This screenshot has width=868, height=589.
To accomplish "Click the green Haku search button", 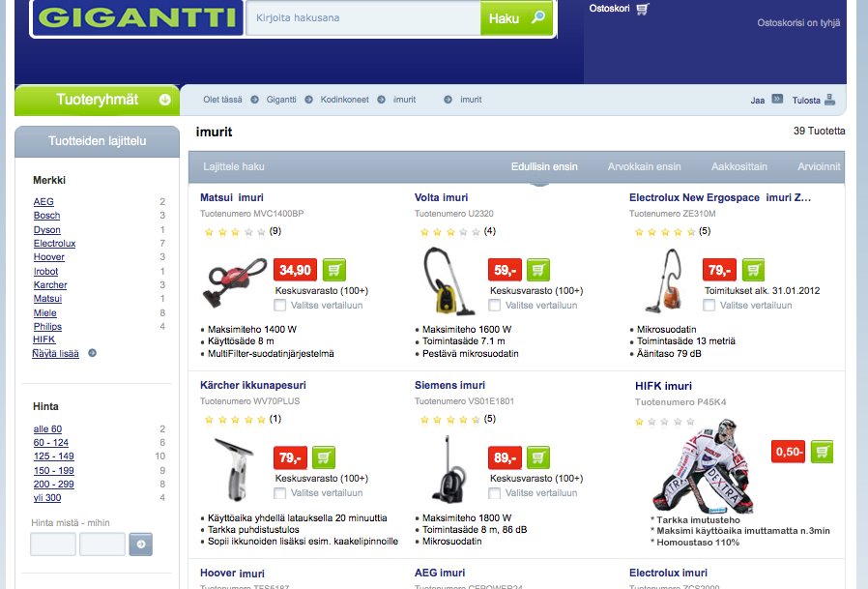I will 516,17.
